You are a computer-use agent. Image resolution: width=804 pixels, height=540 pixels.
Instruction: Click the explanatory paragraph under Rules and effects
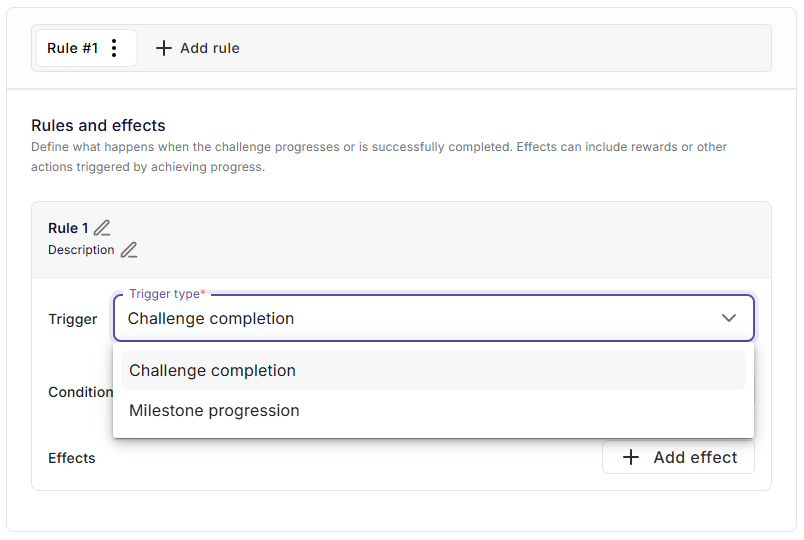coord(379,156)
